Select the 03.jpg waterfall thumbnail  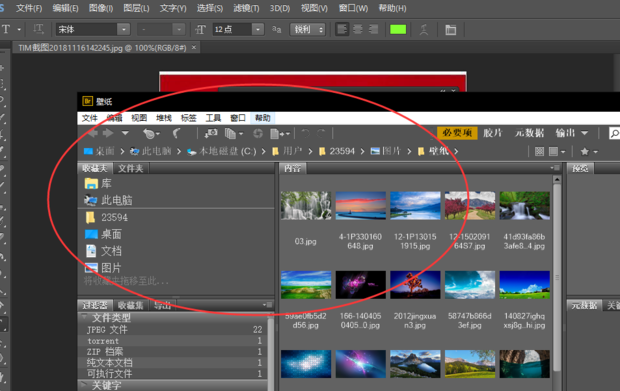(306, 205)
